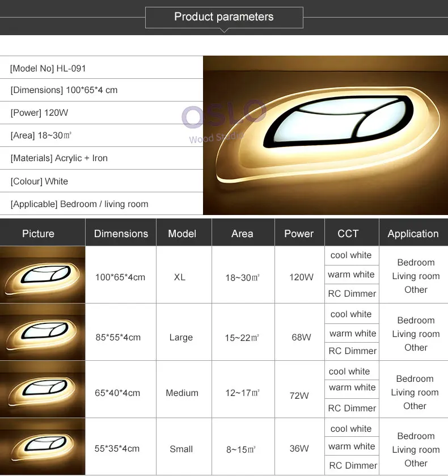Image resolution: width=448 pixels, height=476 pixels.
Task: Click the Applicable Bedroom / living room row
Action: (x=102, y=204)
